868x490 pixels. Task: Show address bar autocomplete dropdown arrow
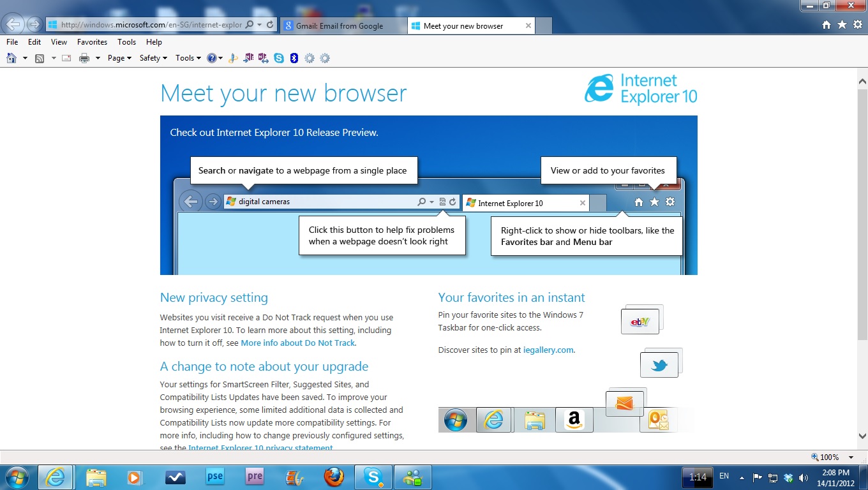[x=259, y=25]
